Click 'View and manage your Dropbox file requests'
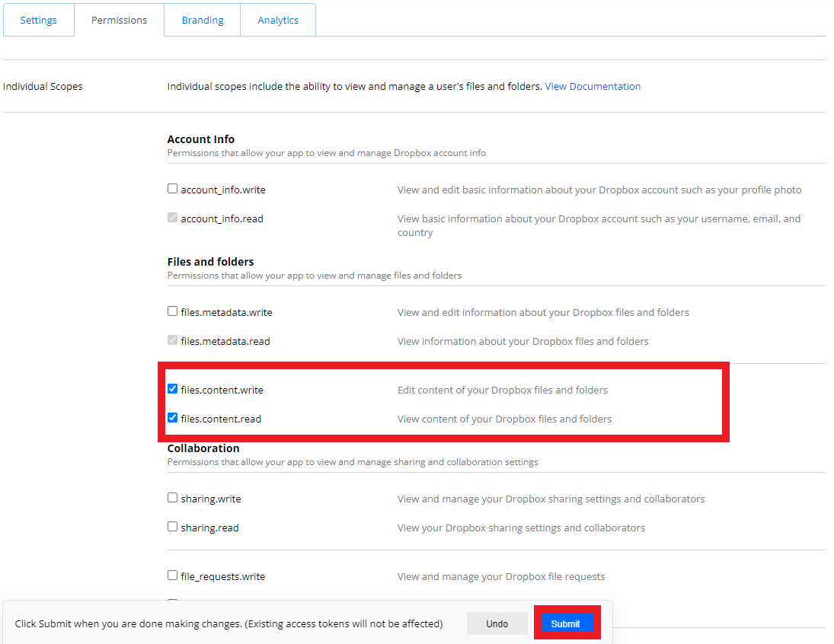The height and width of the screenshot is (644, 834). (x=501, y=576)
